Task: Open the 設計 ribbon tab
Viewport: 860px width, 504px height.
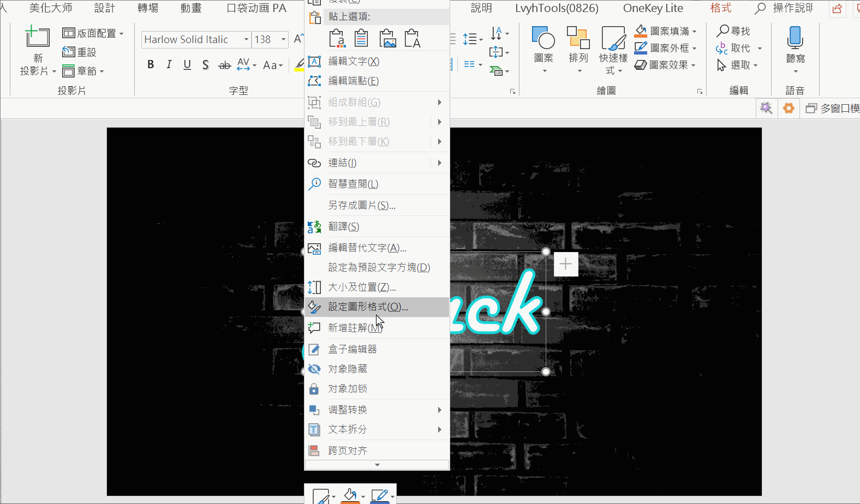Action: pos(105,8)
